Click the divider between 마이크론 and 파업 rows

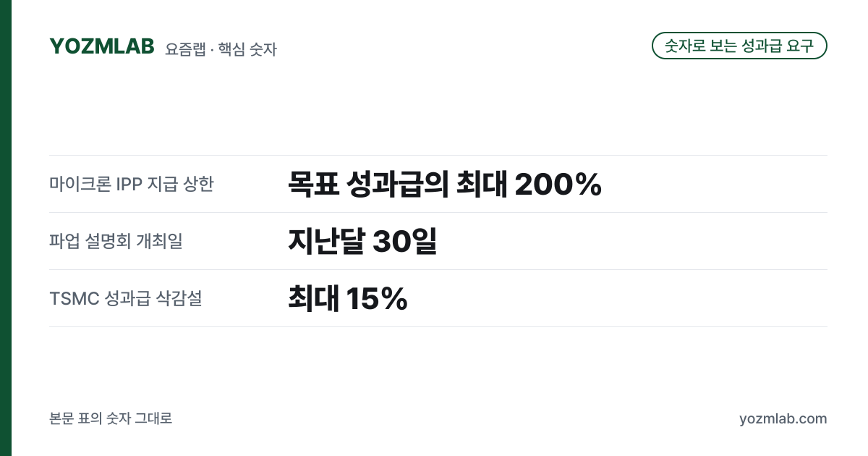coord(438,212)
